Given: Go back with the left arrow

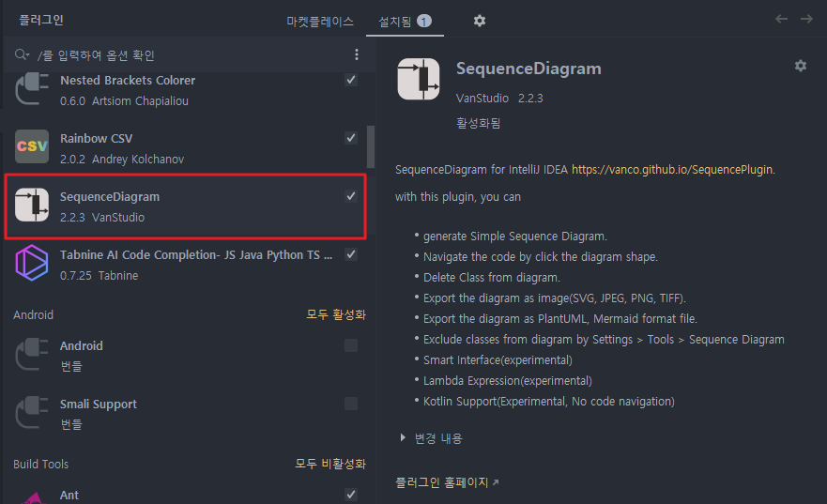Looking at the screenshot, I should click(x=781, y=19).
